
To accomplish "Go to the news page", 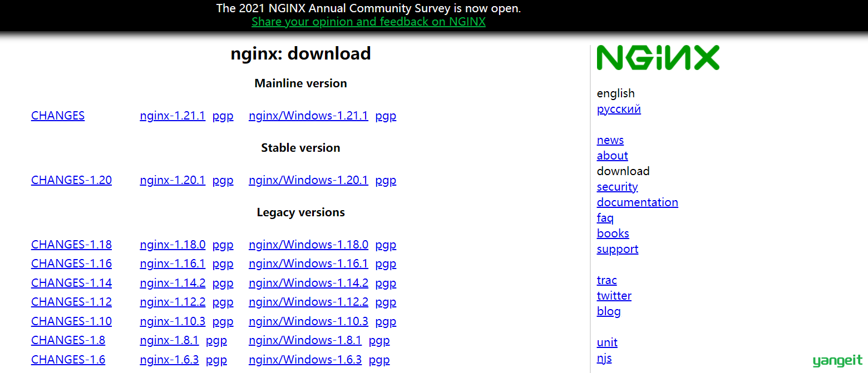I will pos(610,140).
